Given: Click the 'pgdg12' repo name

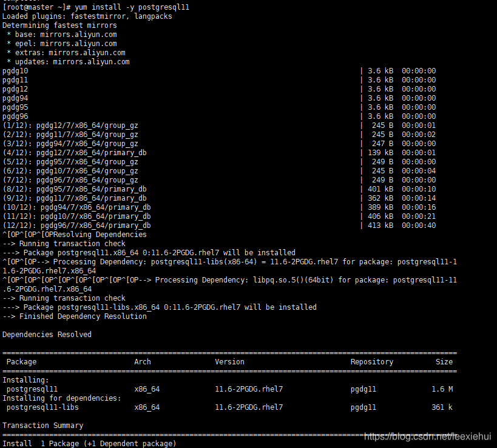Looking at the screenshot, I should tap(15, 89).
